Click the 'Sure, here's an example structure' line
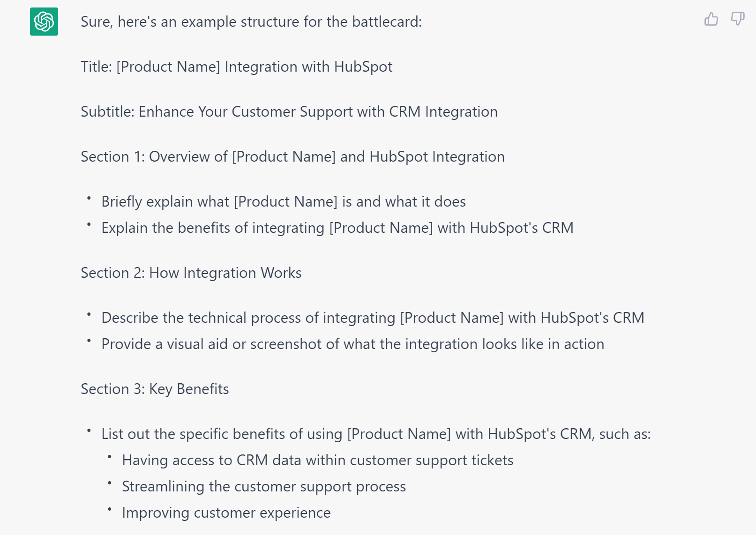 [x=251, y=22]
